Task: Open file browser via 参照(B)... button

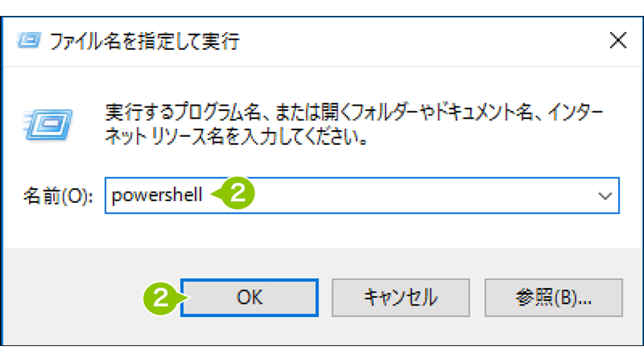Action: pyautogui.click(x=553, y=298)
